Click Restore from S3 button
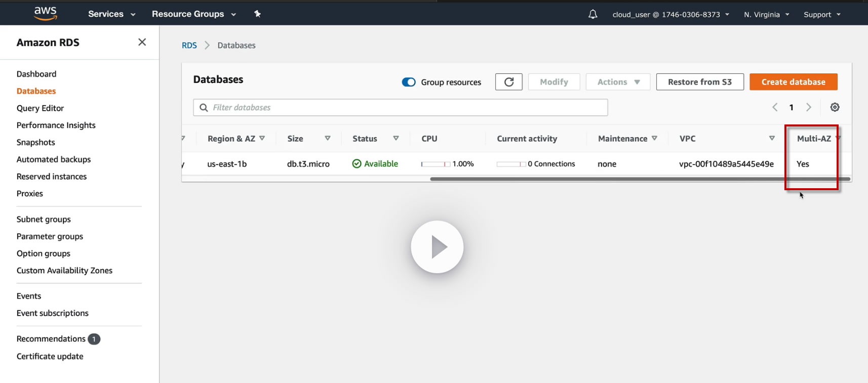 pyautogui.click(x=700, y=82)
